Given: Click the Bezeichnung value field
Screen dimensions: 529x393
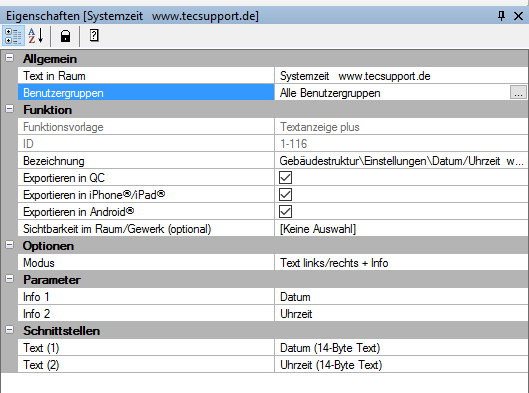Looking at the screenshot, I should 401,161.
